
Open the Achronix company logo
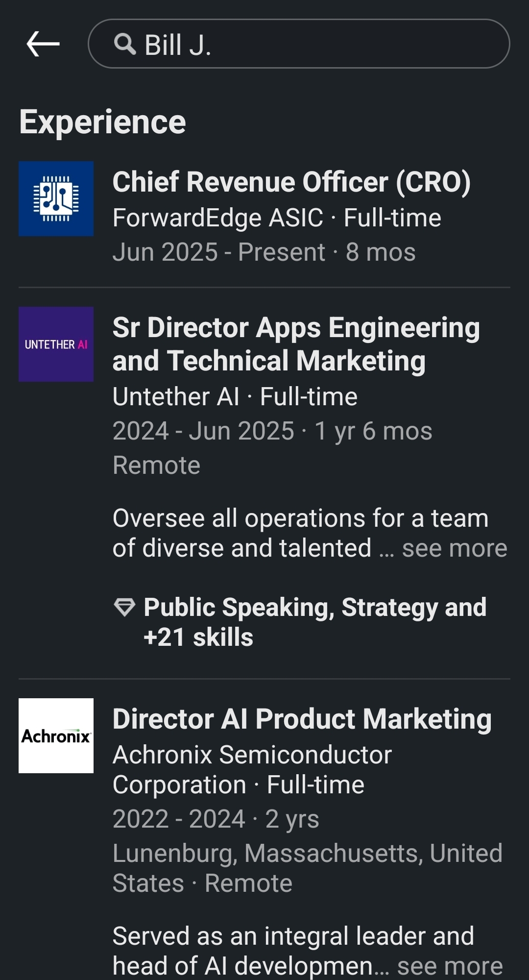tap(56, 735)
